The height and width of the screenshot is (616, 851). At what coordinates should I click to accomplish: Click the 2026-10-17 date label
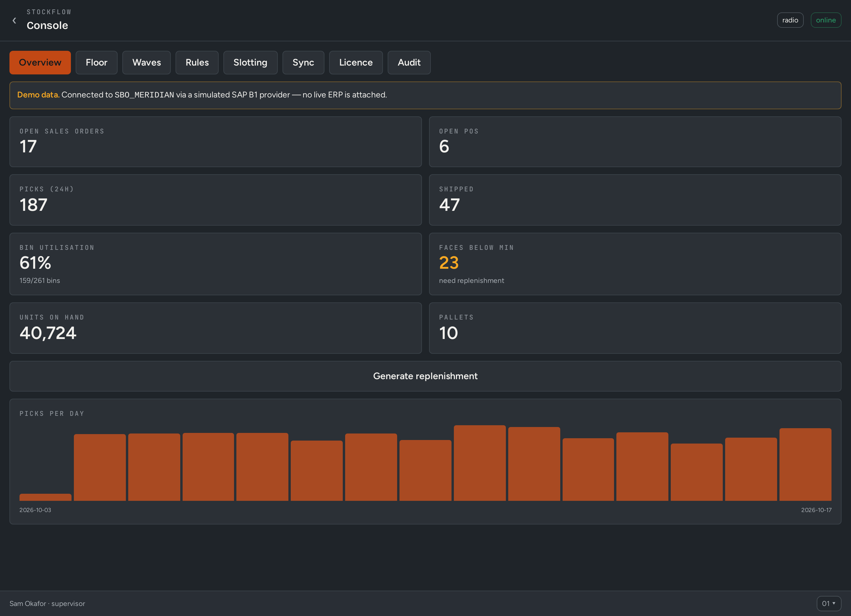pyautogui.click(x=816, y=510)
